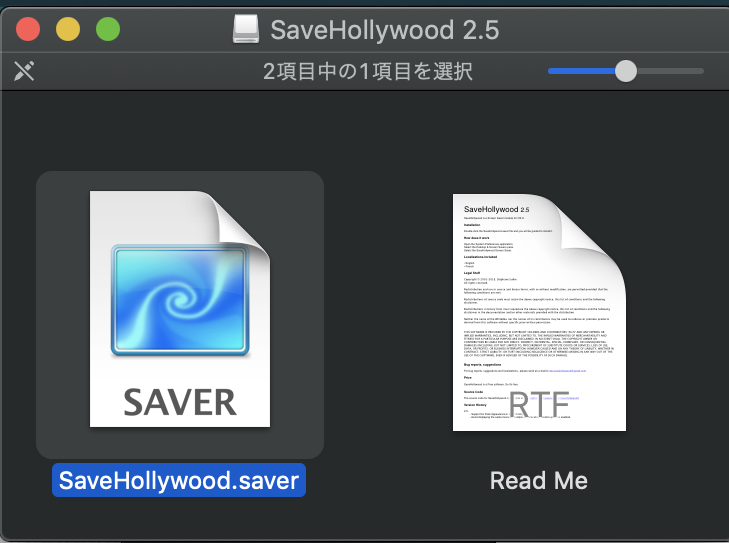The width and height of the screenshot is (729, 543).
Task: Click the icon size slider knob
Action: click(626, 71)
